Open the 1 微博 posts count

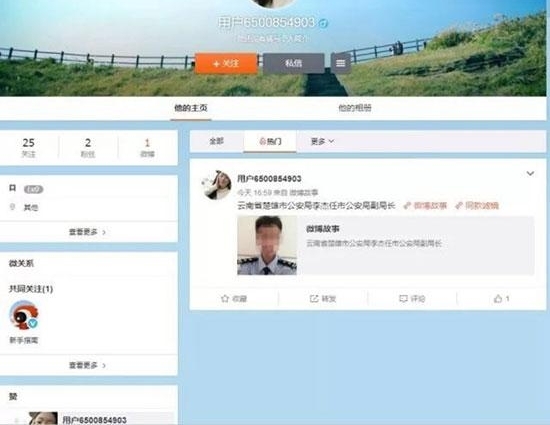[147, 147]
